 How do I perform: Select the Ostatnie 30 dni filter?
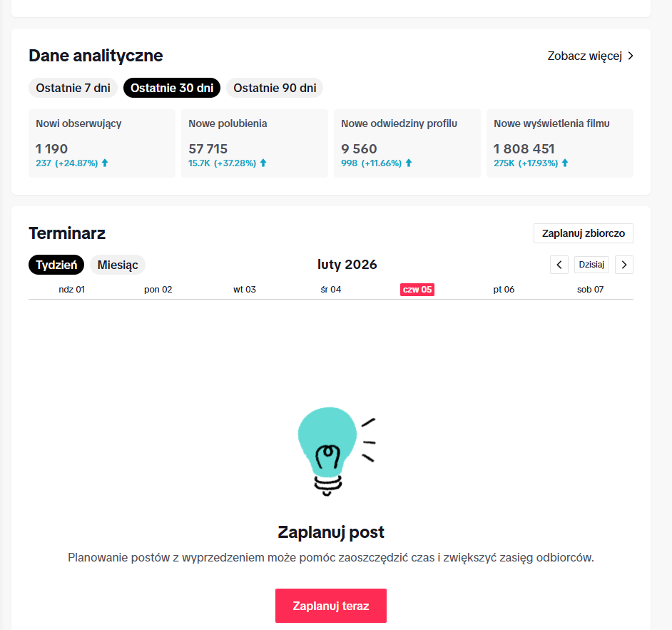coord(172,88)
